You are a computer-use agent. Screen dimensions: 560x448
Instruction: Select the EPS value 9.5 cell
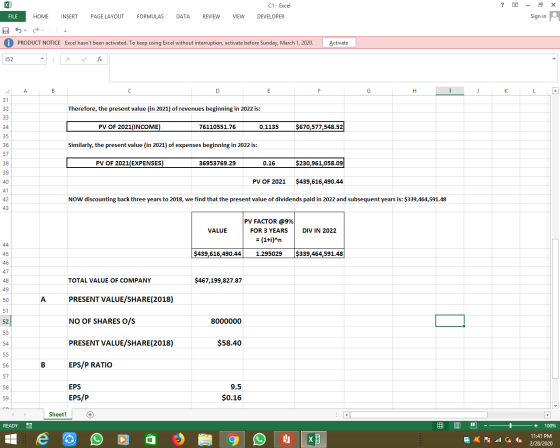click(217, 387)
